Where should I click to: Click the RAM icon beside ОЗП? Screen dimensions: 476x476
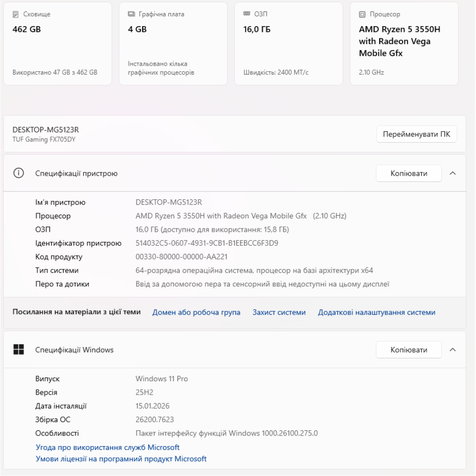[x=247, y=14]
